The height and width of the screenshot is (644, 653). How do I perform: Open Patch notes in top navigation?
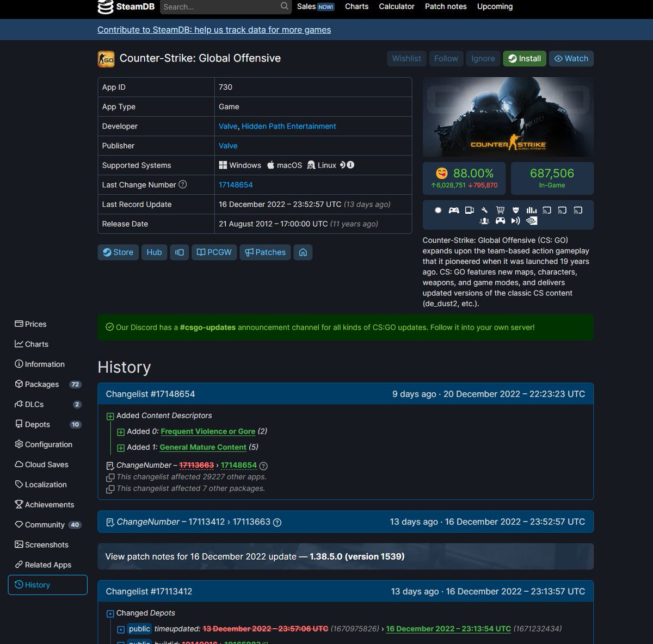[x=446, y=7]
